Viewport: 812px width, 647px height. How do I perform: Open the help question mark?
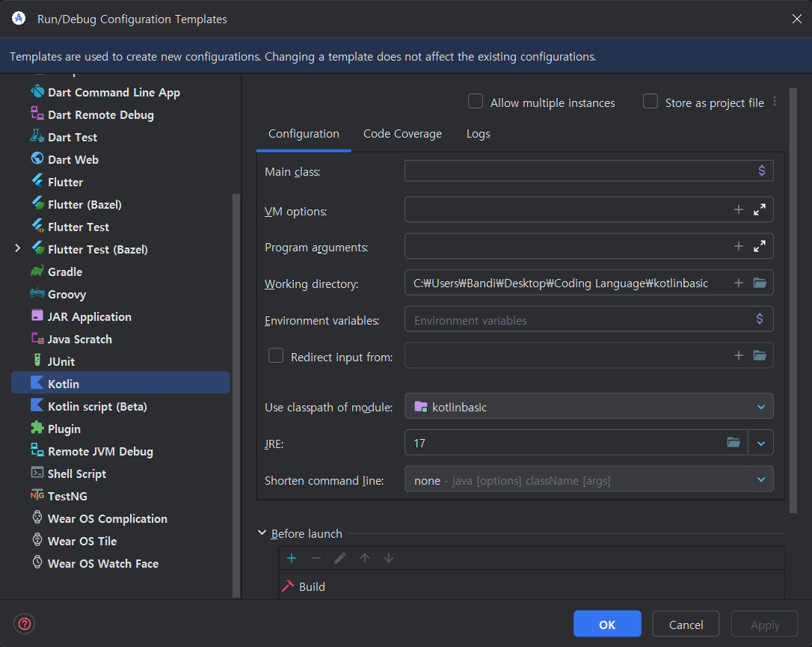pyautogui.click(x=25, y=624)
